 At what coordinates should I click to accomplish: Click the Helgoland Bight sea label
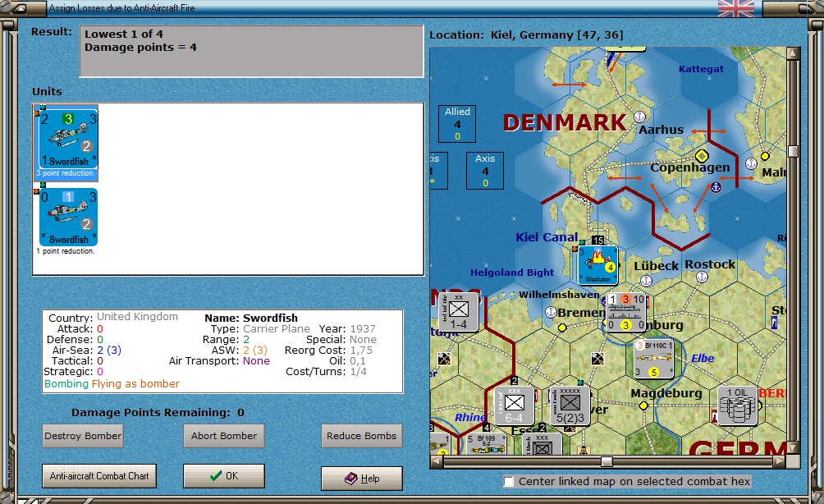pyautogui.click(x=512, y=273)
